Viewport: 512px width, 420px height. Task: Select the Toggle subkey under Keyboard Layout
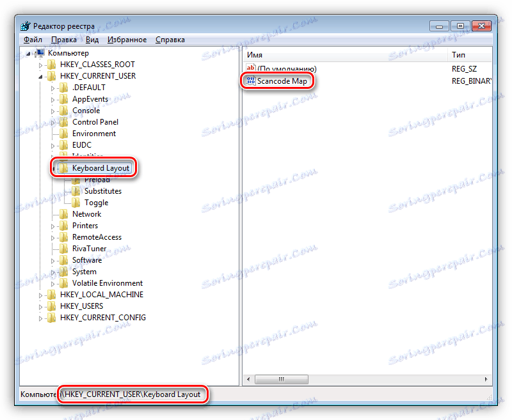tap(96, 202)
